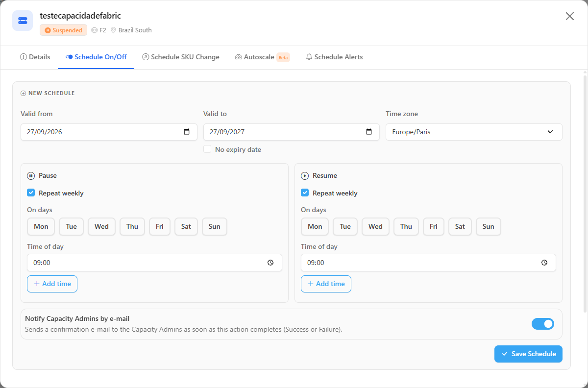
Task: Select Mon in Resume days
Action: [315, 226]
